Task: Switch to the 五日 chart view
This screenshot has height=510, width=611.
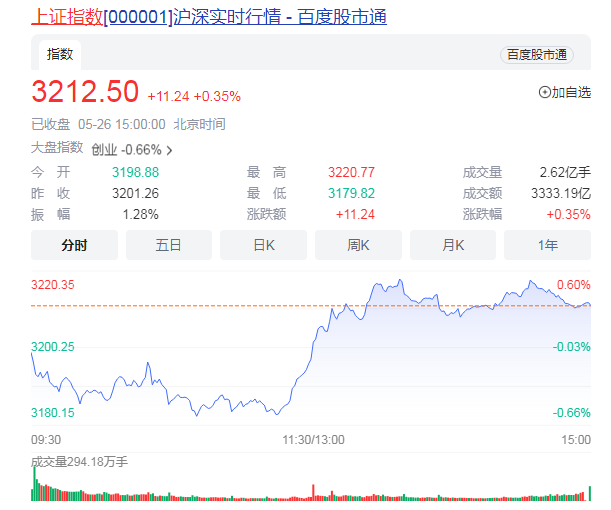Action: pos(168,245)
